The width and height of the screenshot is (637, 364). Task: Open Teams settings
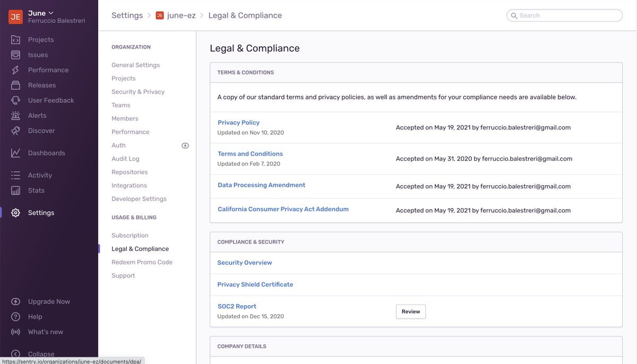click(x=121, y=105)
